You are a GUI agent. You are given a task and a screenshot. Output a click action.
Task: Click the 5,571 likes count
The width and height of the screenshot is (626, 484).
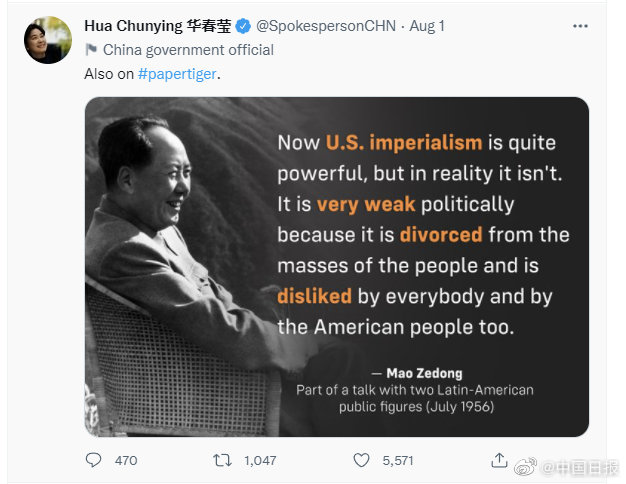pyautogui.click(x=399, y=460)
